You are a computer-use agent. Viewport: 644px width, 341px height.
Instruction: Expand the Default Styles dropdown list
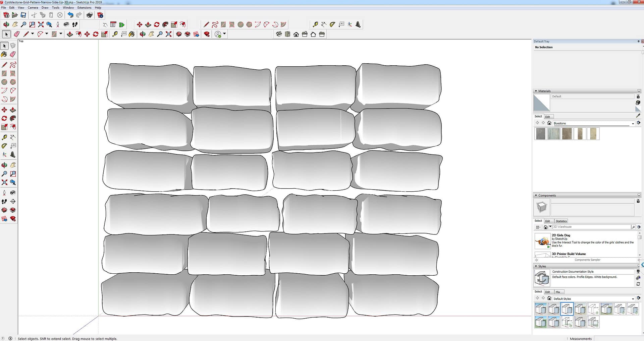633,299
